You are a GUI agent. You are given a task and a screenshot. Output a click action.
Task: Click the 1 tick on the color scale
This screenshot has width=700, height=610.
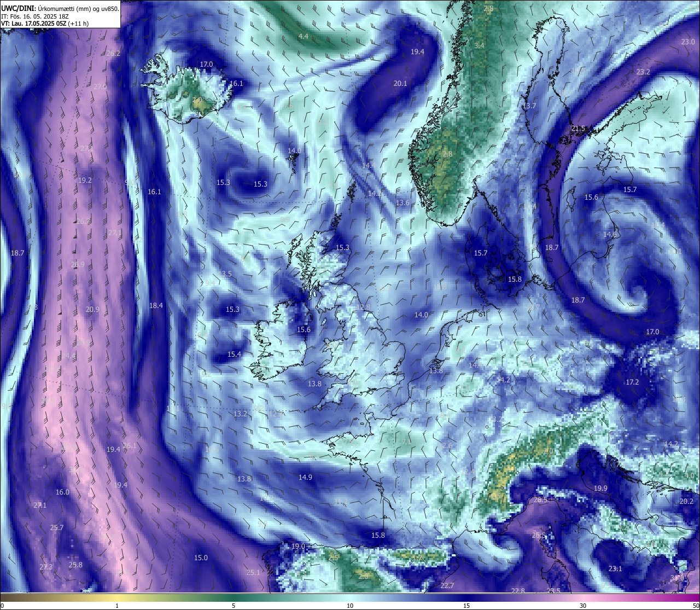[117, 606]
